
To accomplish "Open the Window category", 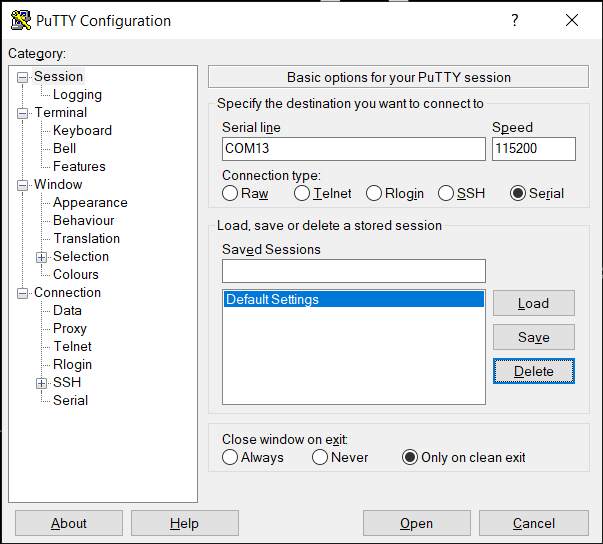I will (58, 185).
